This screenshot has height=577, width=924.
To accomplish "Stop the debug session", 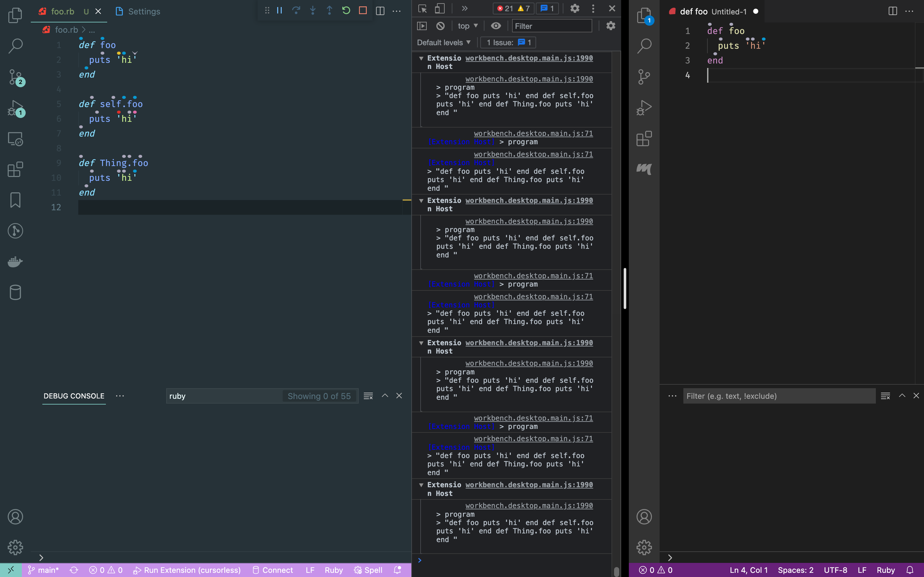I will click(363, 11).
